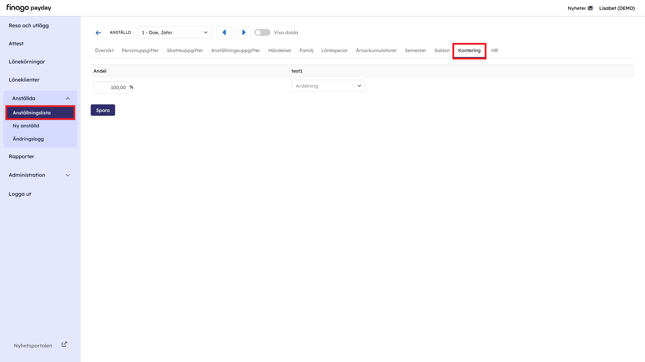Switch to the Skatteuppgifter tab
The image size is (645, 362).
click(x=185, y=50)
